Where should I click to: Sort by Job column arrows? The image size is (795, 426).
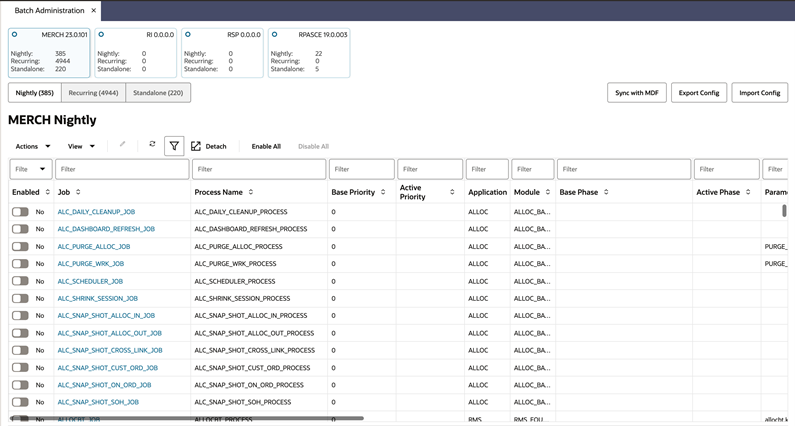[78, 192]
